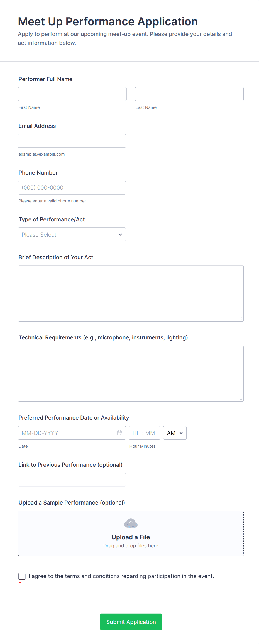
Task: Click into the Email Address field
Action: click(x=72, y=141)
